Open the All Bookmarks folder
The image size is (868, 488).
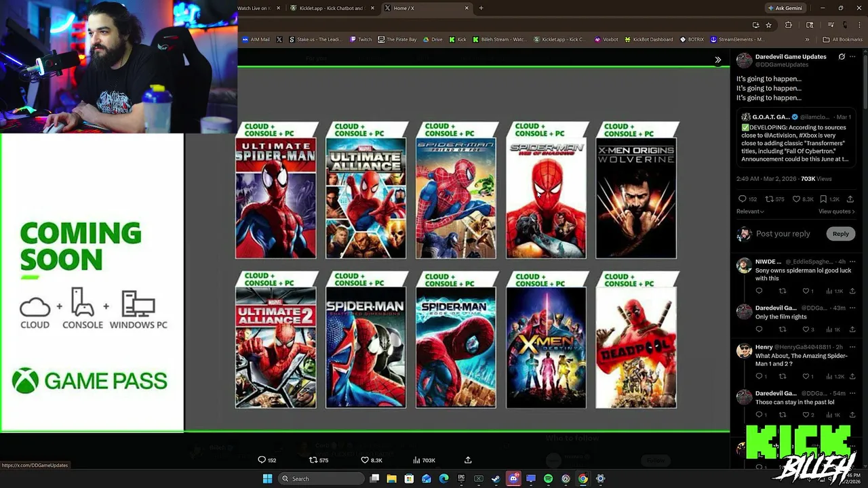[843, 39]
